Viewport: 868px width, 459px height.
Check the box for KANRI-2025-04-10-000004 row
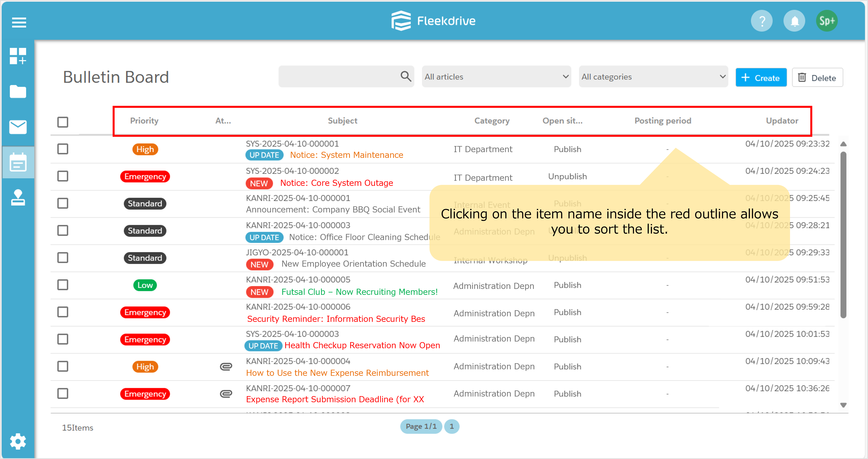[x=63, y=366]
